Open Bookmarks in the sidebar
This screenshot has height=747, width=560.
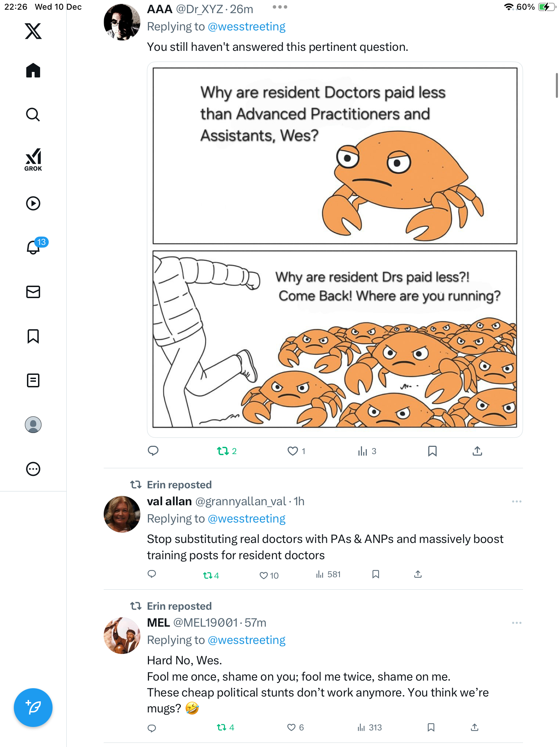33,336
